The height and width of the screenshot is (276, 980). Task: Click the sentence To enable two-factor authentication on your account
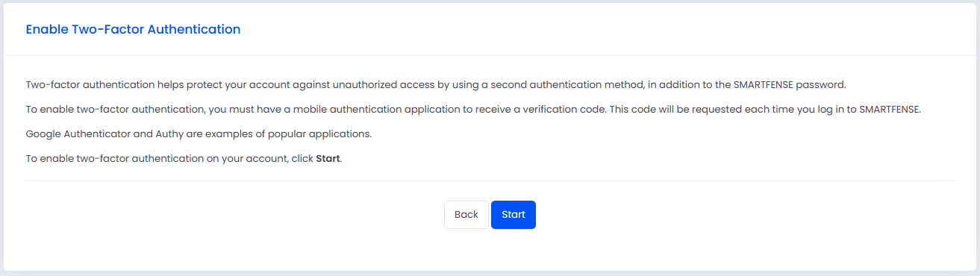tap(184, 159)
